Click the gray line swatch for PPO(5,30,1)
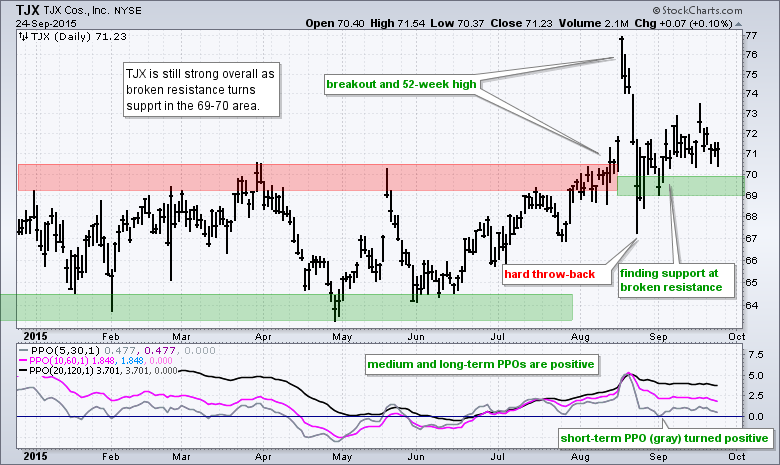This screenshot has width=780, height=465. click(x=24, y=350)
